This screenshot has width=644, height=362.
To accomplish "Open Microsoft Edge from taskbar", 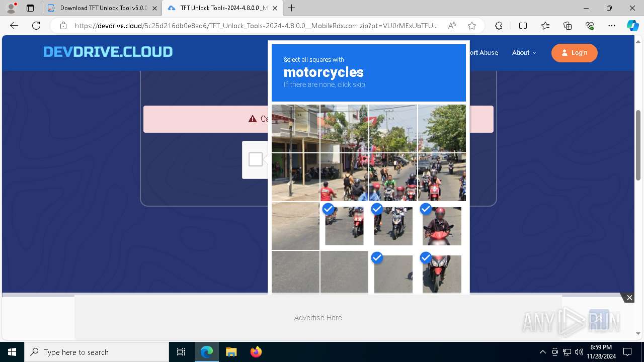I will pos(207,352).
